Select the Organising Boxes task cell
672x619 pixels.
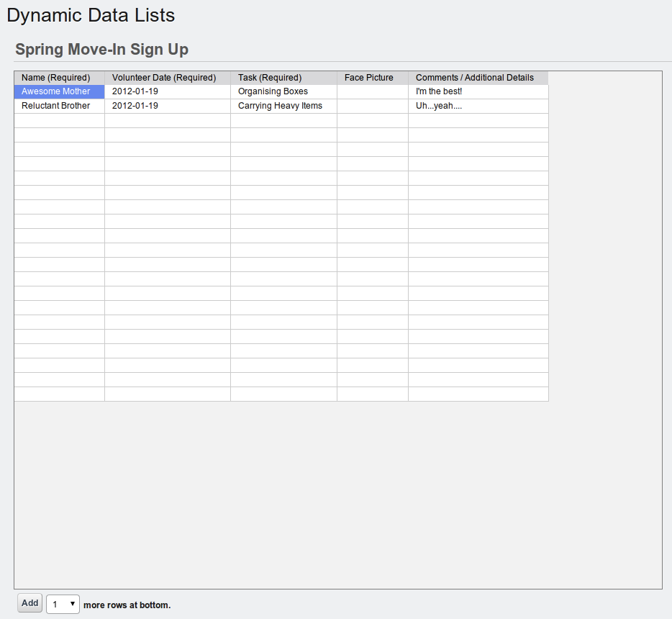283,91
